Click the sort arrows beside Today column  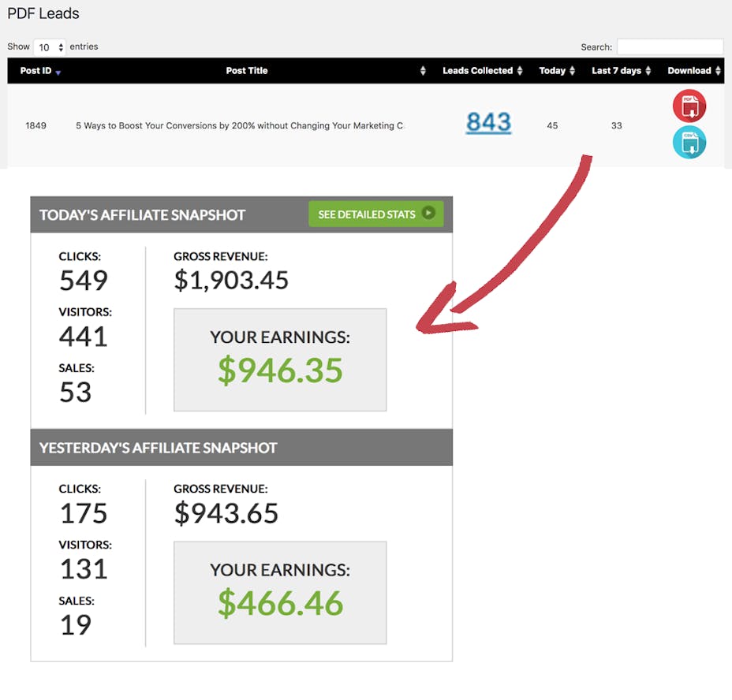pyautogui.click(x=572, y=71)
